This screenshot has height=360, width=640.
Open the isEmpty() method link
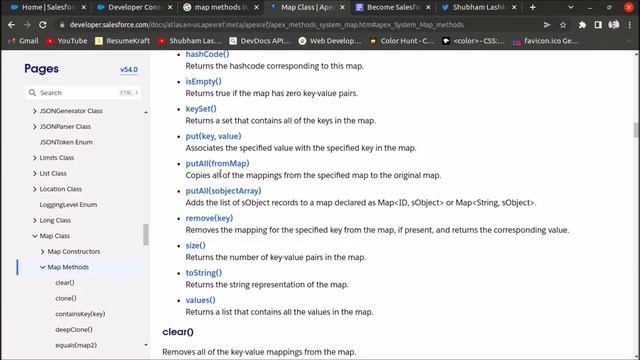click(x=203, y=81)
